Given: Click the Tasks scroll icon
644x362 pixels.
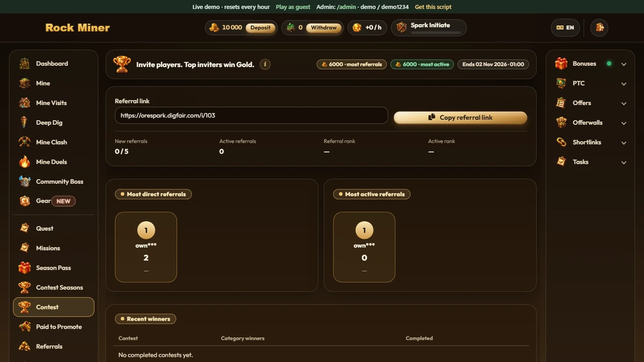Looking at the screenshot, I should tap(561, 162).
